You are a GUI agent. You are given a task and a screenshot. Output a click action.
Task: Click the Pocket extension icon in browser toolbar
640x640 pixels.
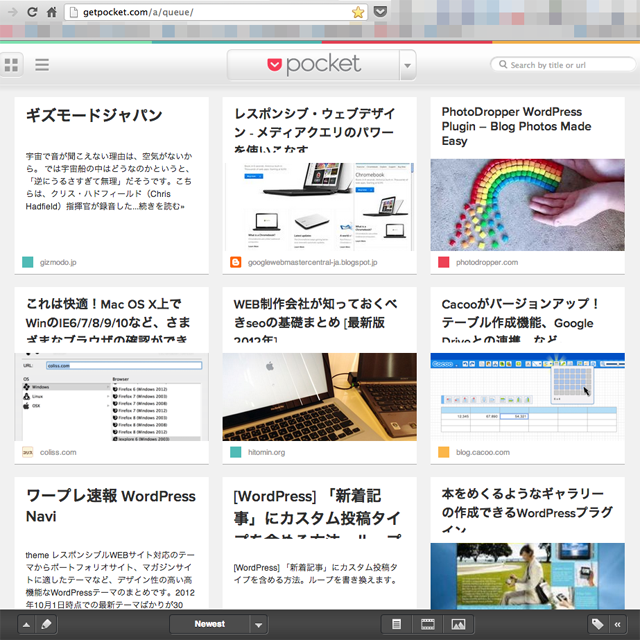coord(381,13)
